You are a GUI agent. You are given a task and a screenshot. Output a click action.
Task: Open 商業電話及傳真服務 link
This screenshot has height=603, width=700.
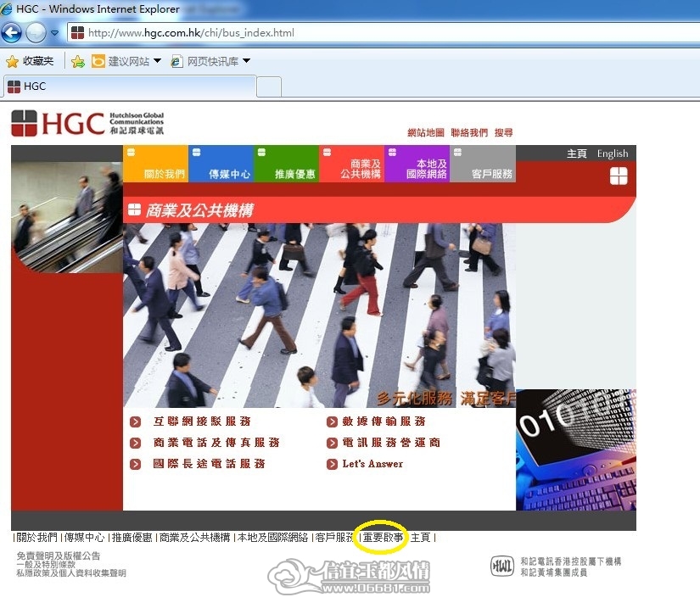click(x=216, y=443)
